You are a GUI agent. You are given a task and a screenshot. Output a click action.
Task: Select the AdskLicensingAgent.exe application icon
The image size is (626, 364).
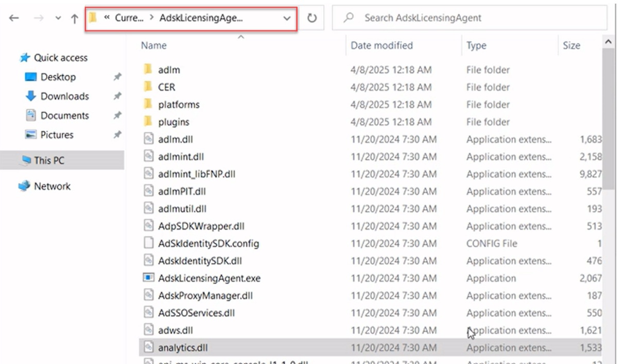[x=148, y=278]
